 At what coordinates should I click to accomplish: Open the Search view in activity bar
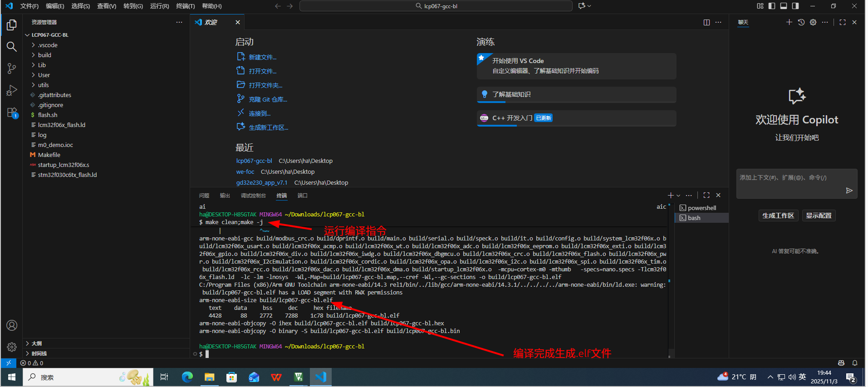(x=12, y=47)
